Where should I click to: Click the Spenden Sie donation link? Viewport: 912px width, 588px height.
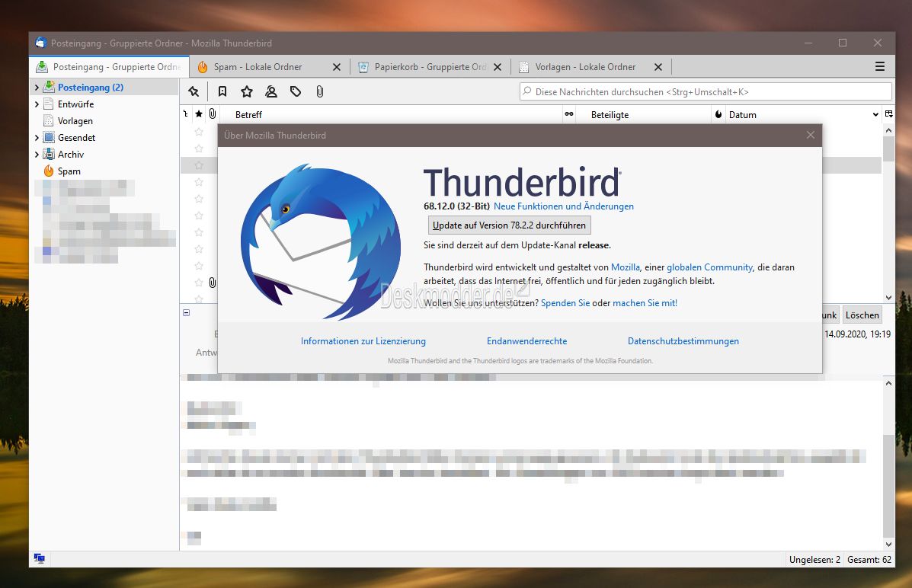[x=565, y=303]
